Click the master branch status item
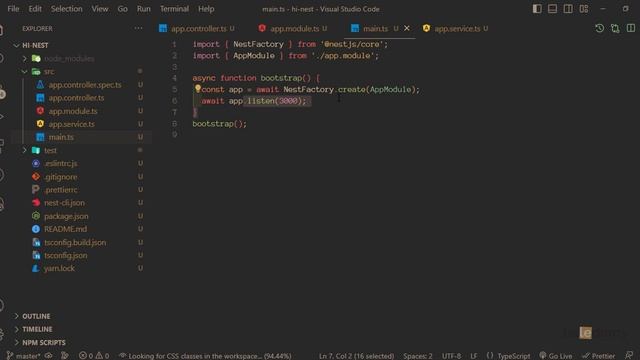The height and width of the screenshot is (360, 640). click(x=23, y=356)
